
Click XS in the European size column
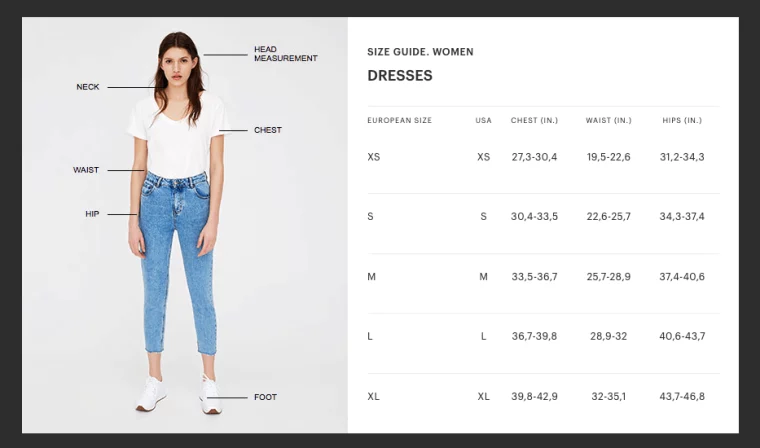[374, 157]
